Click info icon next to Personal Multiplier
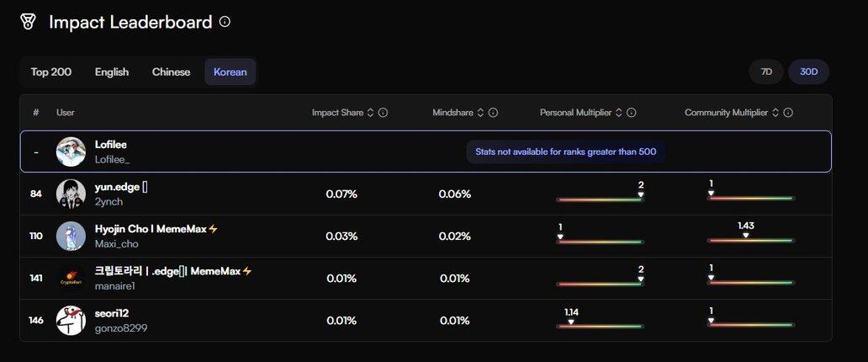This screenshot has height=362, width=868. [x=632, y=113]
